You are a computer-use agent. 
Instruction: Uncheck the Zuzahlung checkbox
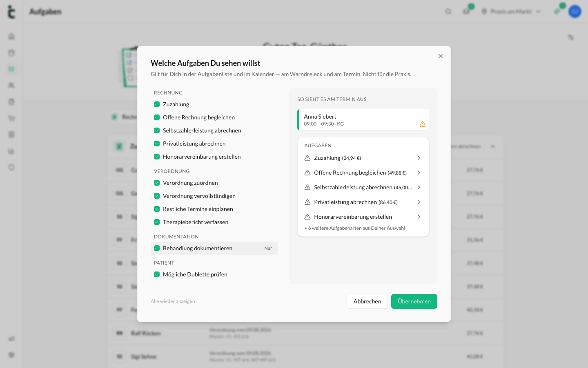[x=157, y=104]
